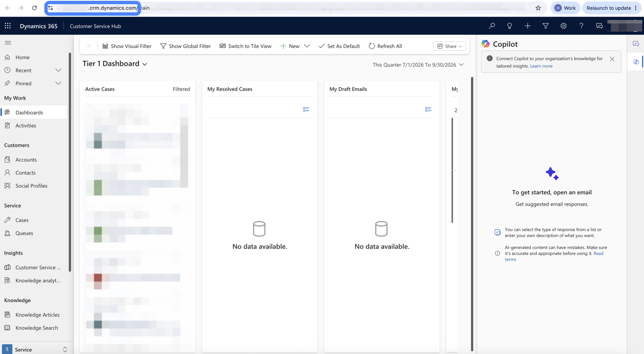The width and height of the screenshot is (644, 354).
Task: Change the This Quarter date range dropdown
Action: (418, 65)
